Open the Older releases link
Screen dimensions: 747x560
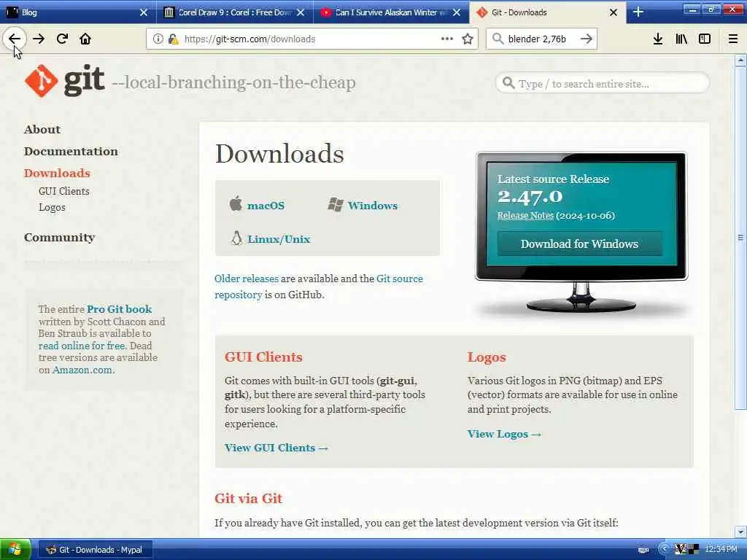click(x=247, y=279)
